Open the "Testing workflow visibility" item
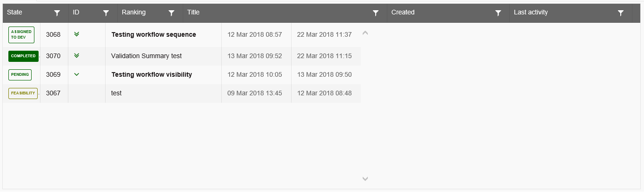Image resolution: width=644 pixels, height=193 pixels. click(152, 74)
